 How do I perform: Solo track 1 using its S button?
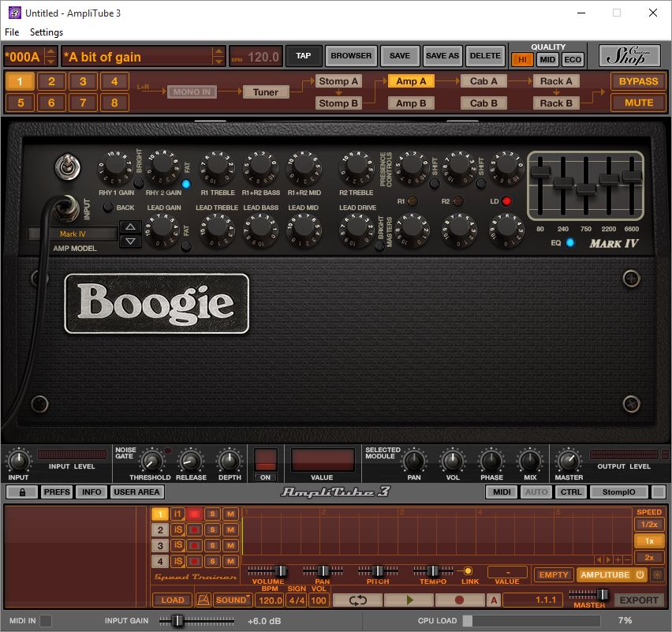click(x=212, y=514)
